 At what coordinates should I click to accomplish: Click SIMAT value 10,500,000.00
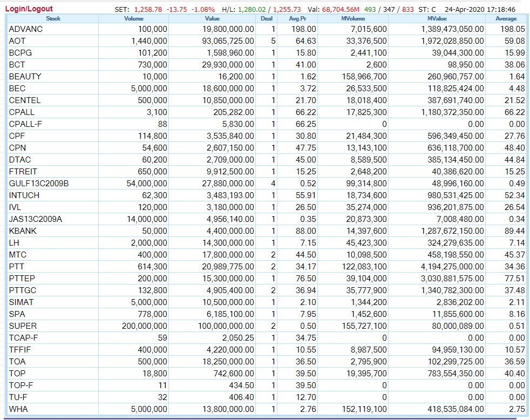pos(228,302)
